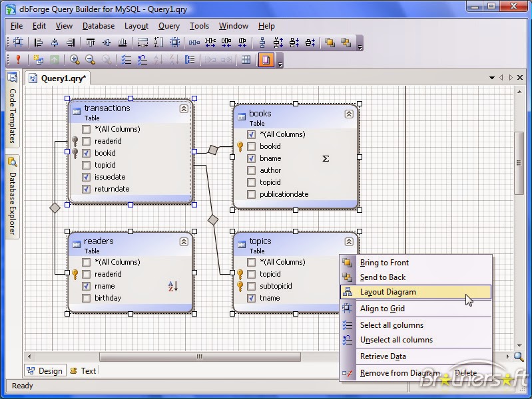Click the vertical scrollbar thumb
This screenshot has width=532, height=399.
pyautogui.click(x=519, y=163)
